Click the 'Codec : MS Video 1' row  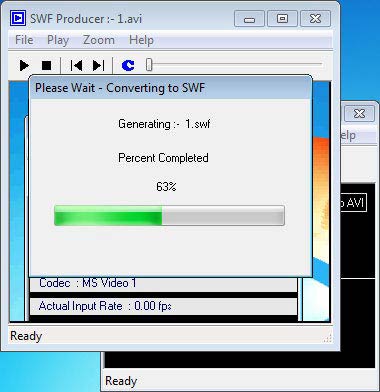click(x=163, y=284)
